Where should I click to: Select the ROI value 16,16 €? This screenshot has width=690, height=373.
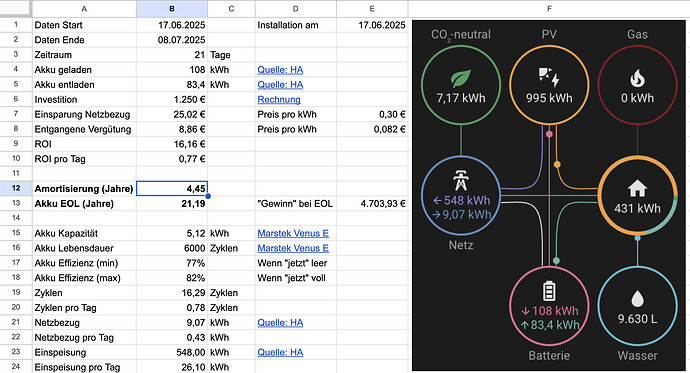pyautogui.click(x=172, y=144)
